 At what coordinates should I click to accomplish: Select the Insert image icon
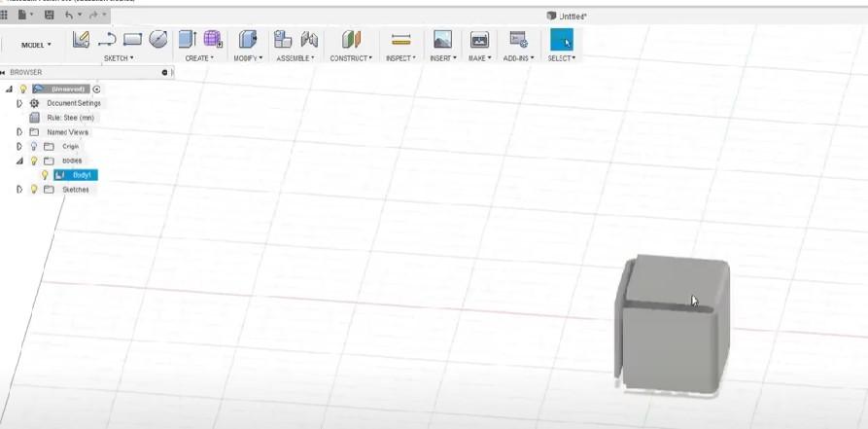pos(443,39)
